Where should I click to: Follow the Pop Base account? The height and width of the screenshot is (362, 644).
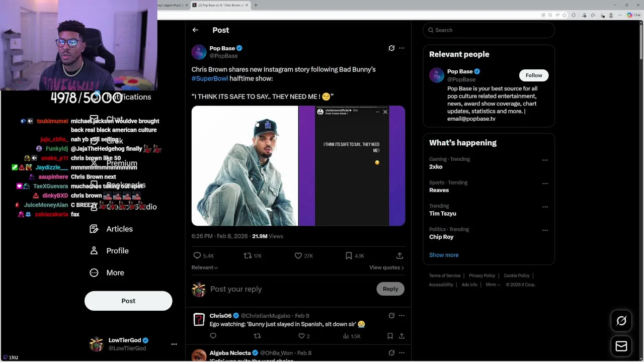534,75
